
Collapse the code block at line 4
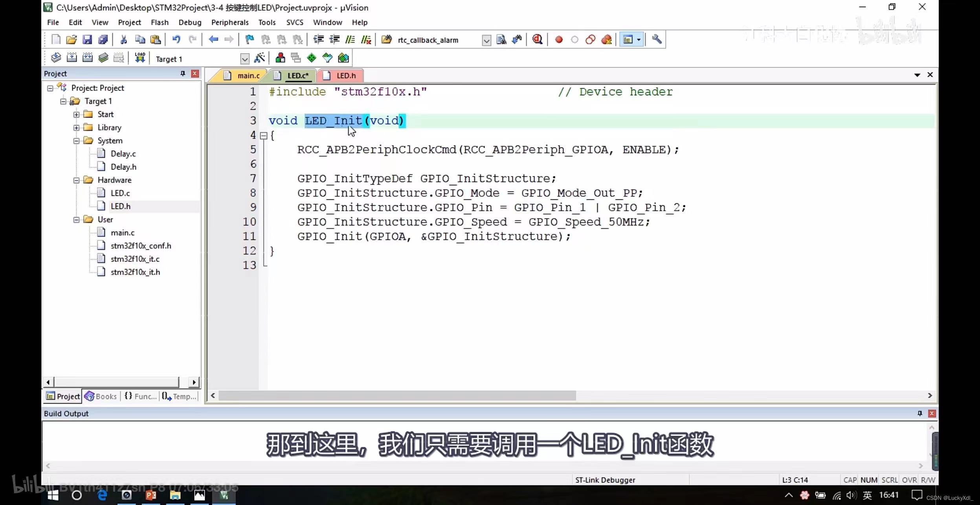tap(264, 136)
